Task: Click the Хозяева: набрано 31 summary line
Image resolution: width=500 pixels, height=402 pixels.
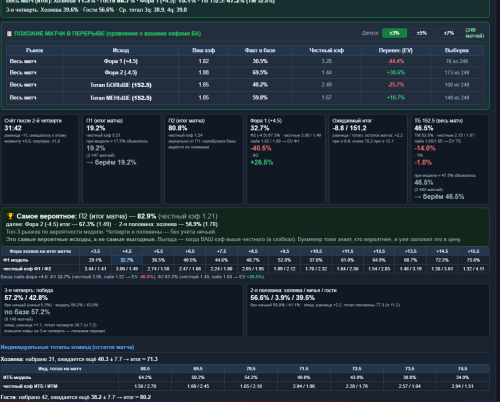Action: click(x=79, y=359)
